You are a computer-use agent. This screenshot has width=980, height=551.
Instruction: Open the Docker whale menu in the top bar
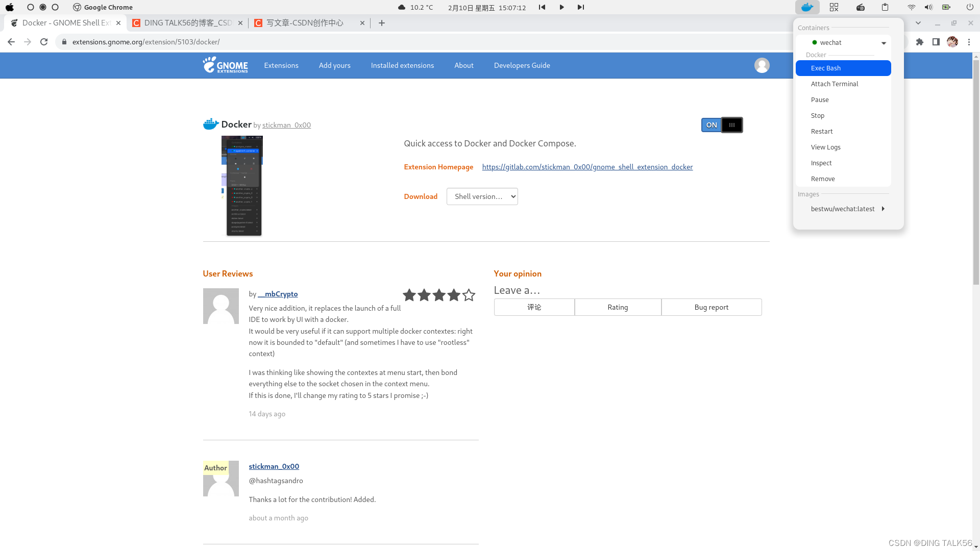pyautogui.click(x=806, y=7)
